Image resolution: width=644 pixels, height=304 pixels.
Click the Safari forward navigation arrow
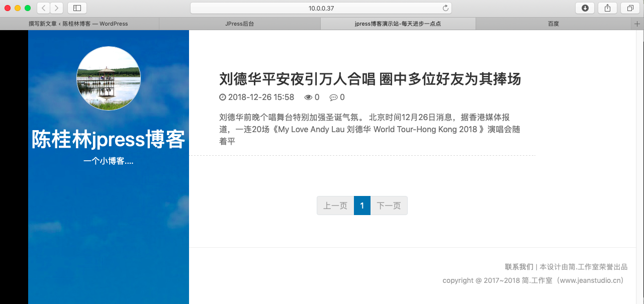point(57,8)
